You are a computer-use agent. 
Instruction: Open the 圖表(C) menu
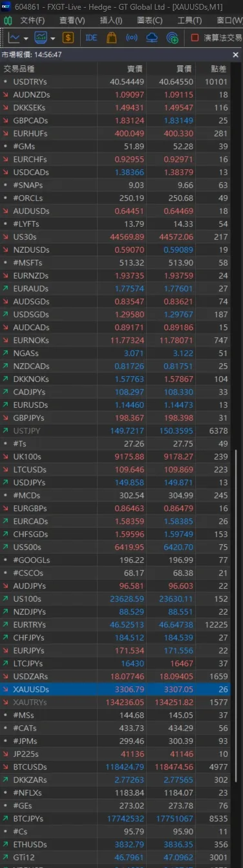tap(150, 20)
